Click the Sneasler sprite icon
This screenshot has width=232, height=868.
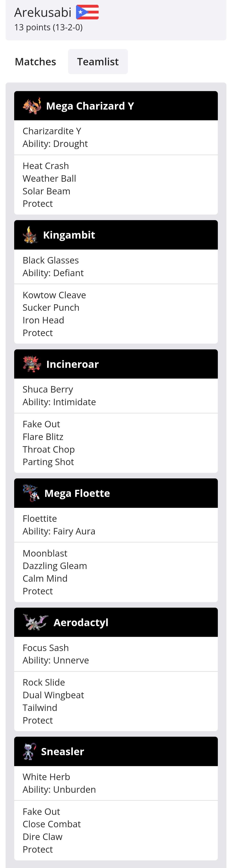coord(29,751)
